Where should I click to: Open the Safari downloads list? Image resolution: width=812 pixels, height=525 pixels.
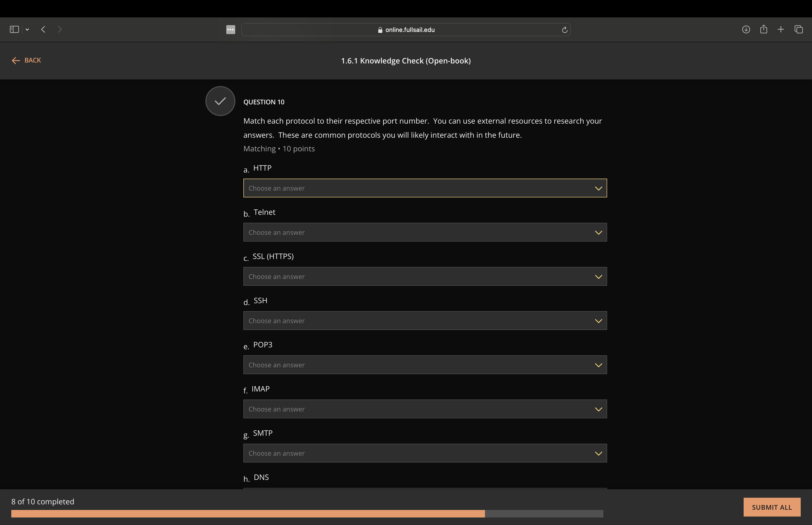pyautogui.click(x=746, y=29)
